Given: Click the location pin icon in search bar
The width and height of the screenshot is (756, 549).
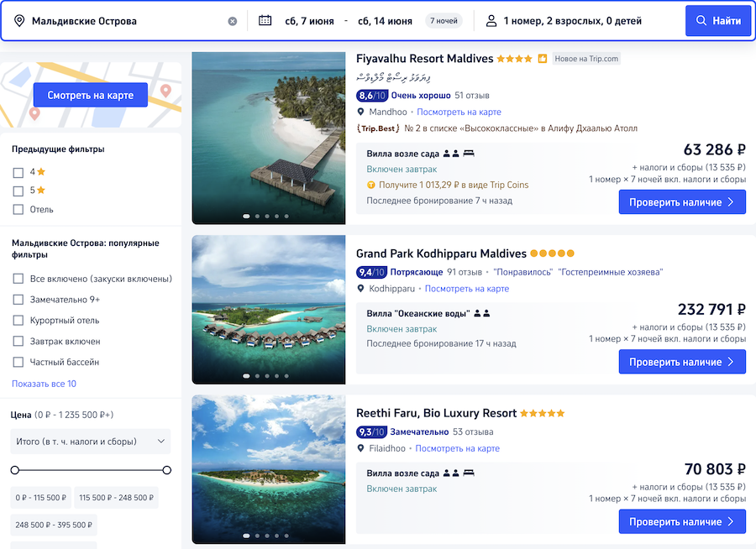Looking at the screenshot, I should pos(19,21).
